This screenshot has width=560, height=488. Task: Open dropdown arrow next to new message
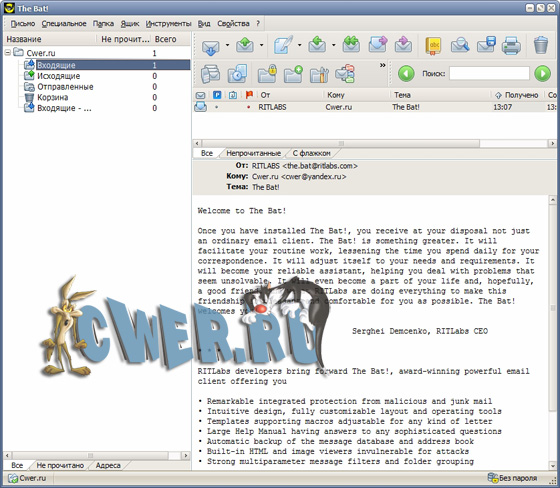[x=299, y=45]
